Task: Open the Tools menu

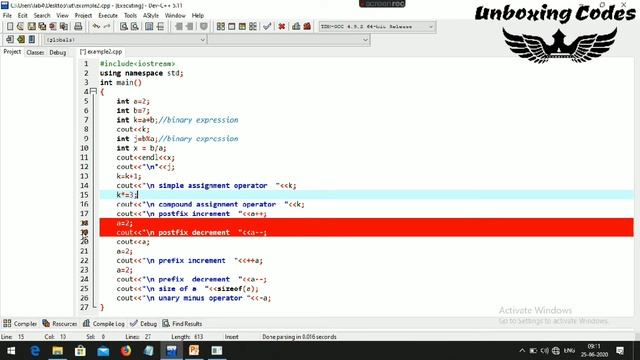Action: 130,16
